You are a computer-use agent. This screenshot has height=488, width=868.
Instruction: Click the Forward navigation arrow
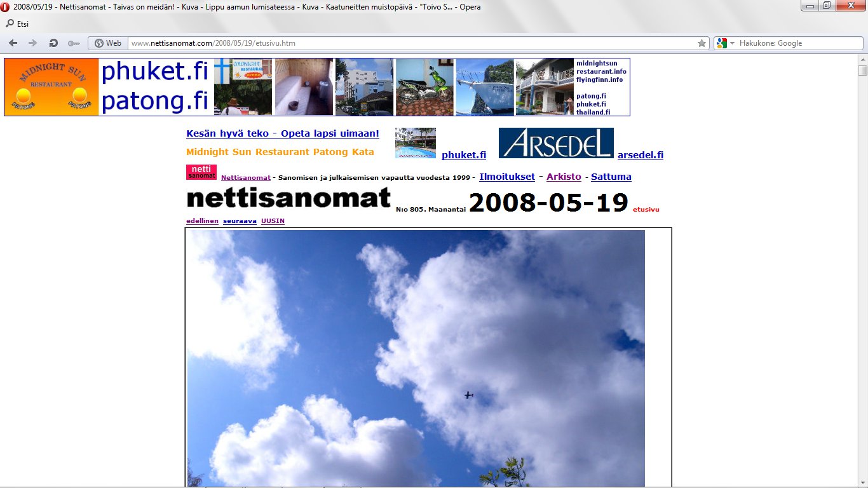pos(33,43)
